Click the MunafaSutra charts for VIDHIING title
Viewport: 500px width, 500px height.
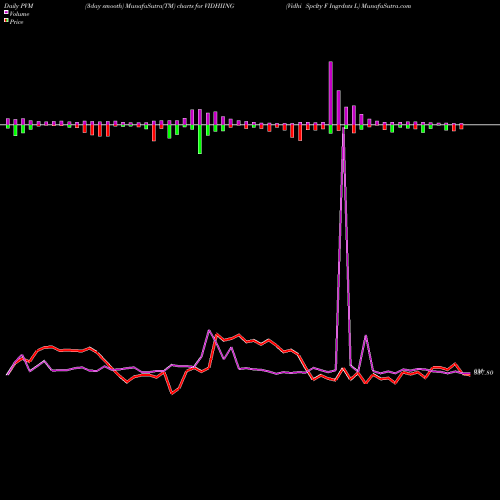click(159, 6)
